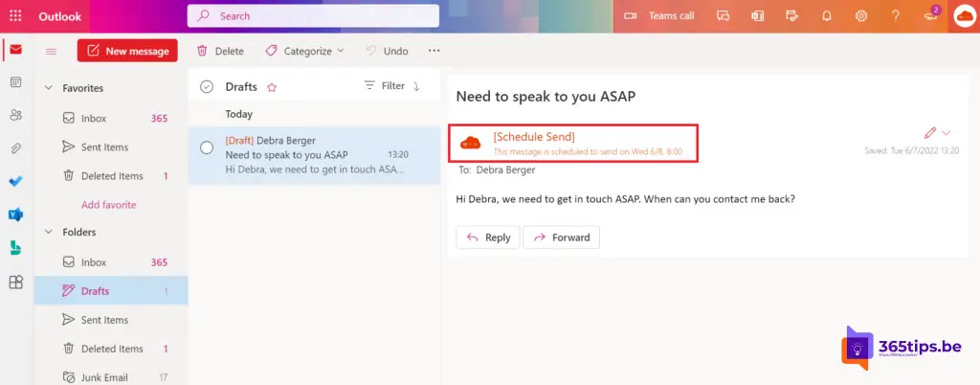Image resolution: width=980 pixels, height=385 pixels.
Task: Open the People contacts icon
Action: [15, 115]
